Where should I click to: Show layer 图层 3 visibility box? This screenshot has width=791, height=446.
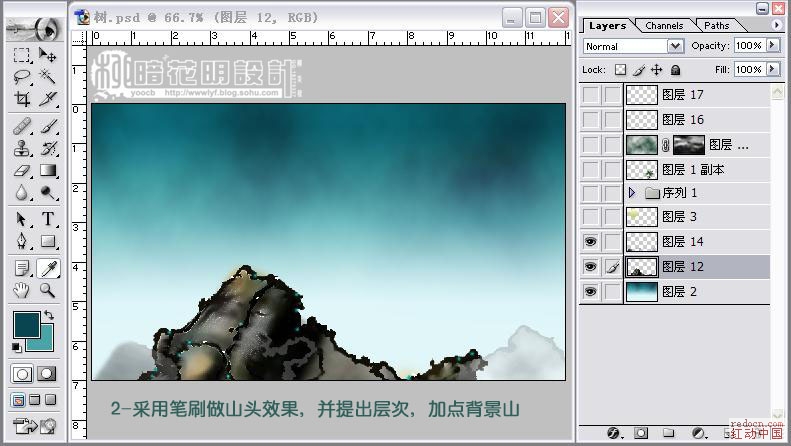(x=590, y=217)
